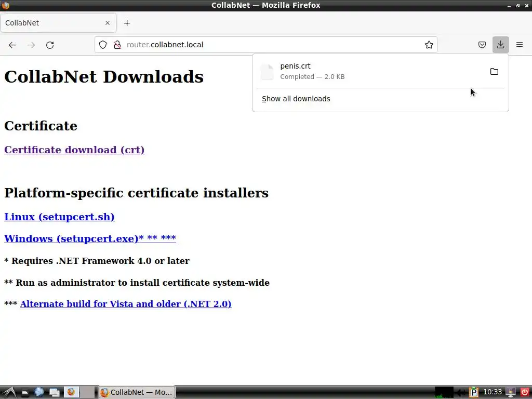Click the Certificate download (crt) link

pyautogui.click(x=74, y=150)
